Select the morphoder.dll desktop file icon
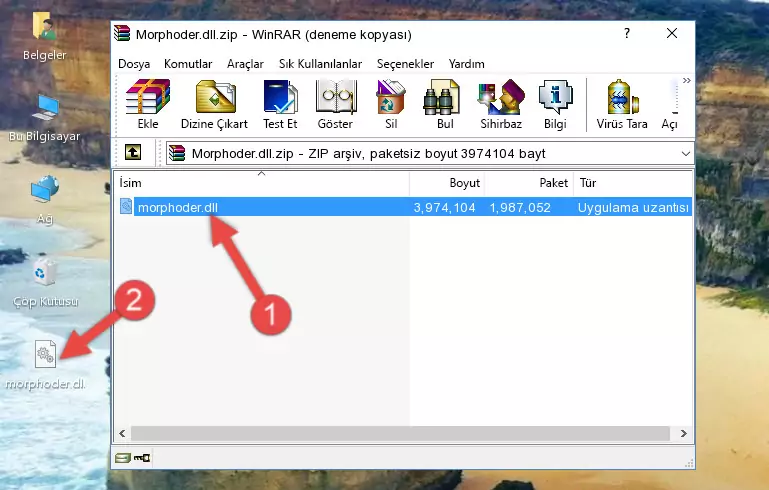Viewport: 769px width, 490px height. coord(45,365)
